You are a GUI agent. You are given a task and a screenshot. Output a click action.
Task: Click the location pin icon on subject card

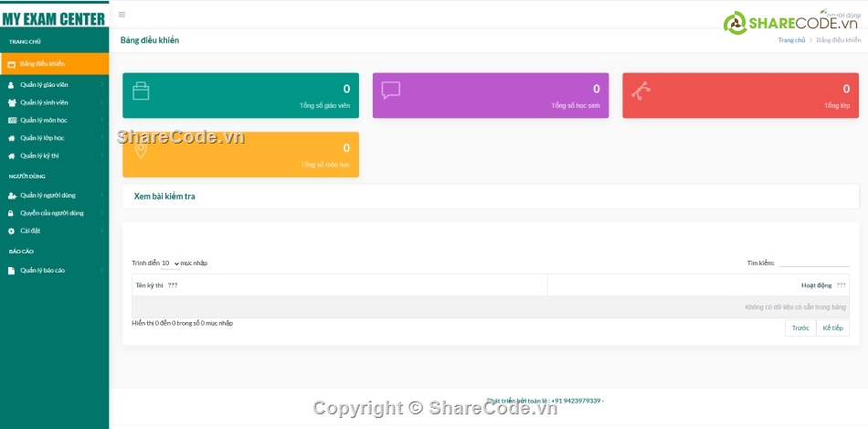(141, 150)
